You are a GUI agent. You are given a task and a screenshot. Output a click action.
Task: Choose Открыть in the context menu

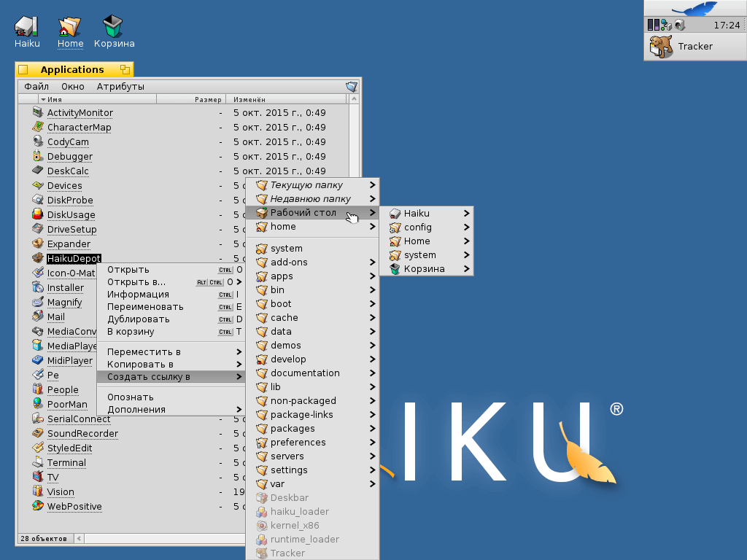(171, 270)
